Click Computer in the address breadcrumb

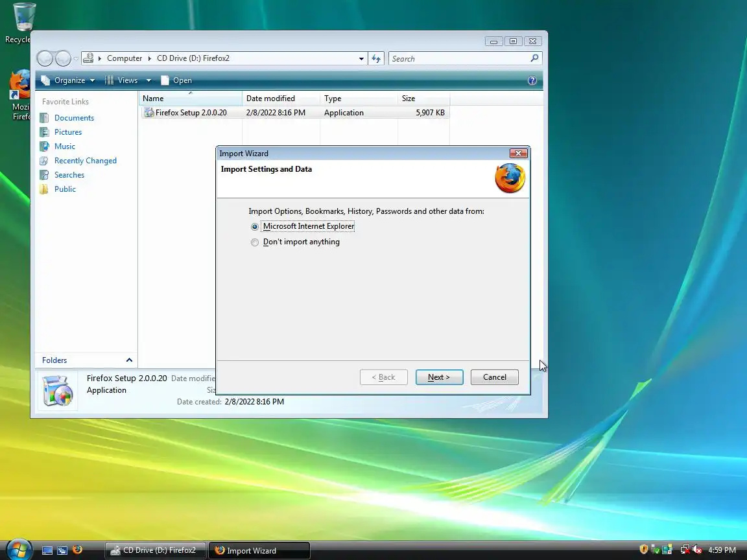pos(124,58)
